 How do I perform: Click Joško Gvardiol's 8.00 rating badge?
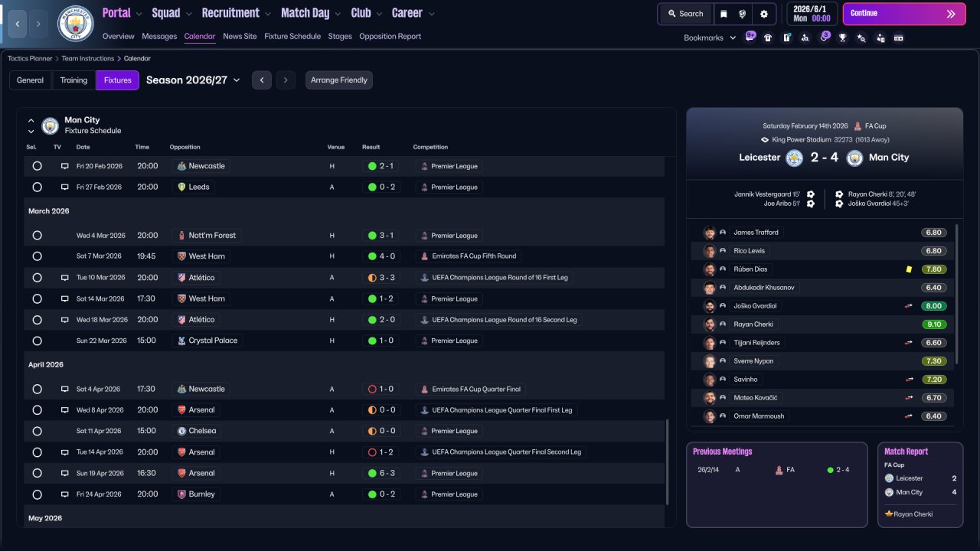934,306
